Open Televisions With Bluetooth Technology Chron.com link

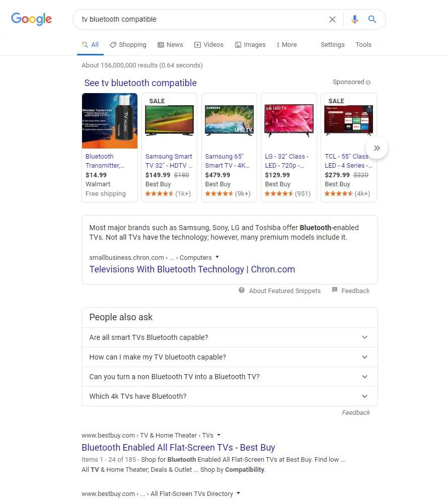192,269
